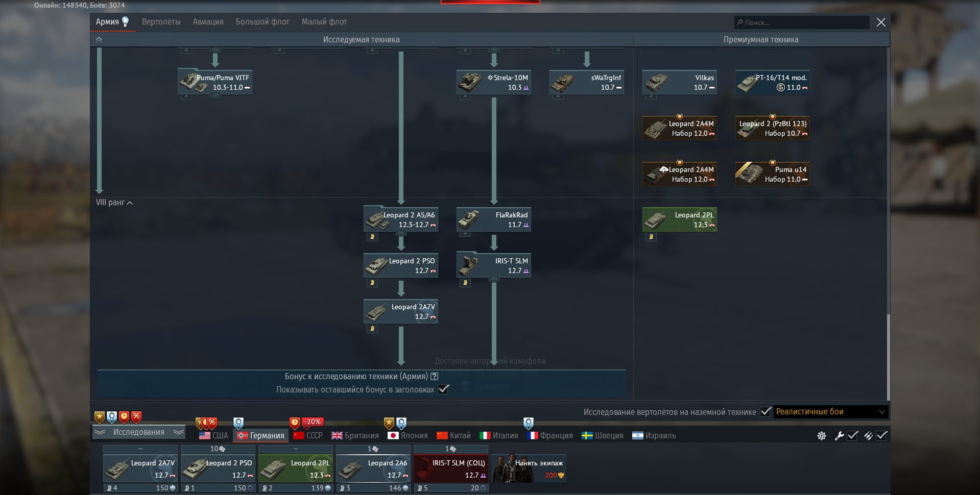Click the ammunition auto-refill icon
The width and height of the screenshot is (980, 495).
868,436
